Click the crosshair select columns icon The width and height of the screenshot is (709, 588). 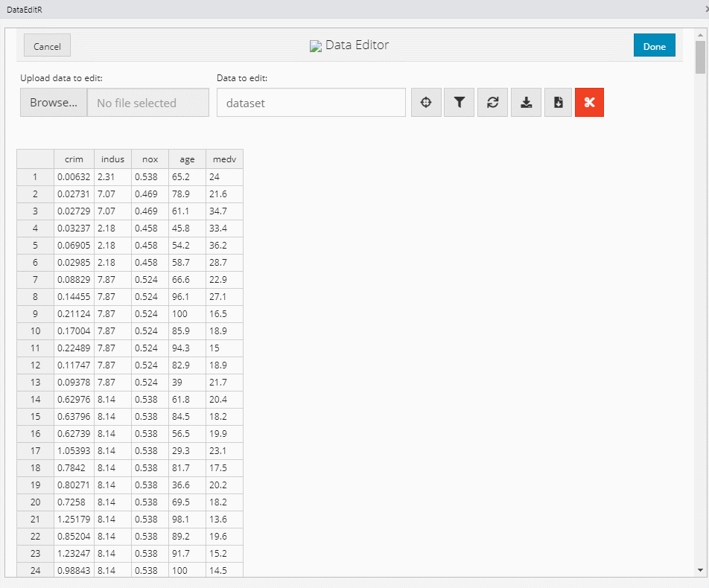tap(427, 103)
